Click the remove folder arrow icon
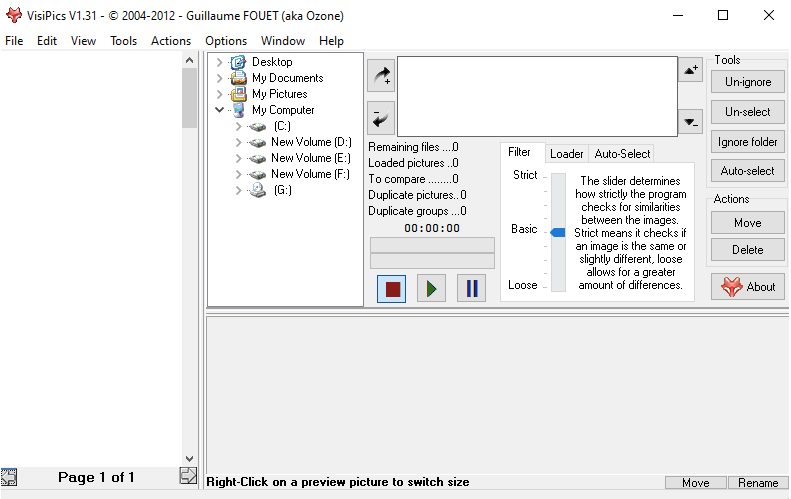 [381, 118]
